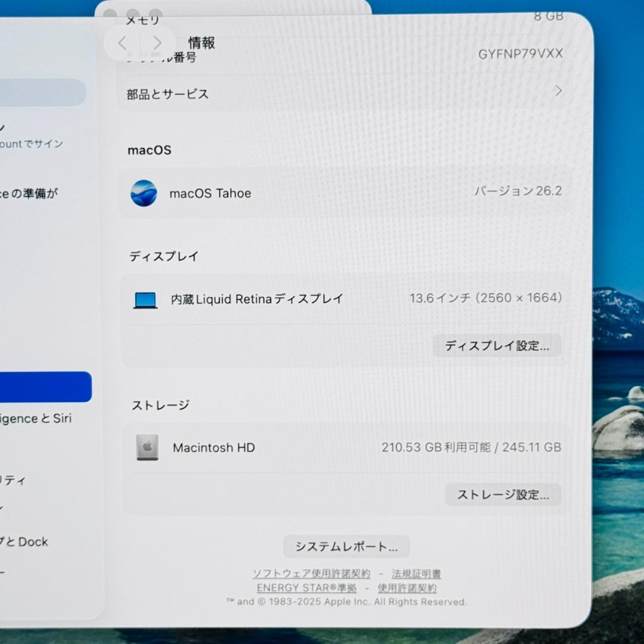This screenshot has height=644, width=644.
Task: Expand the 部品とサービス row
Action: point(346,93)
